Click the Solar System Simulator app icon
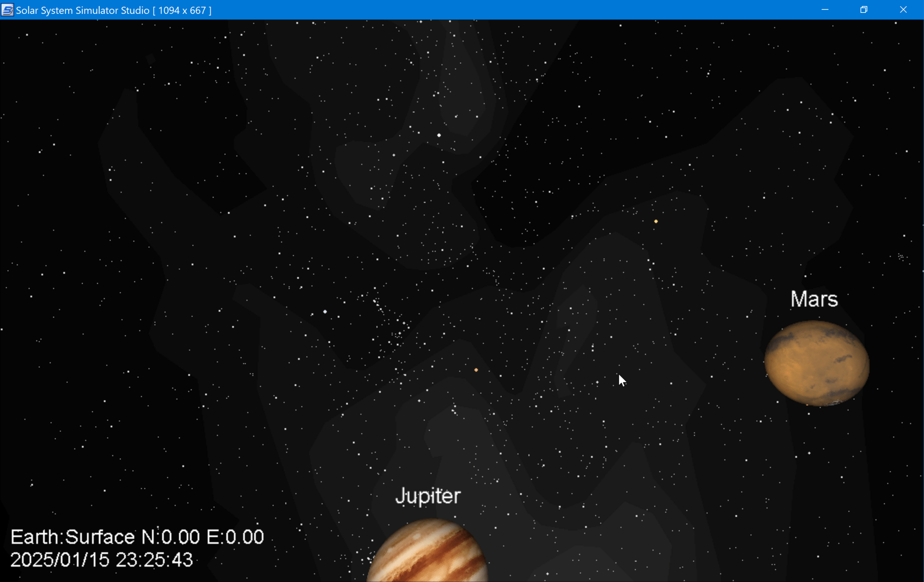Image resolution: width=924 pixels, height=582 pixels. point(7,10)
